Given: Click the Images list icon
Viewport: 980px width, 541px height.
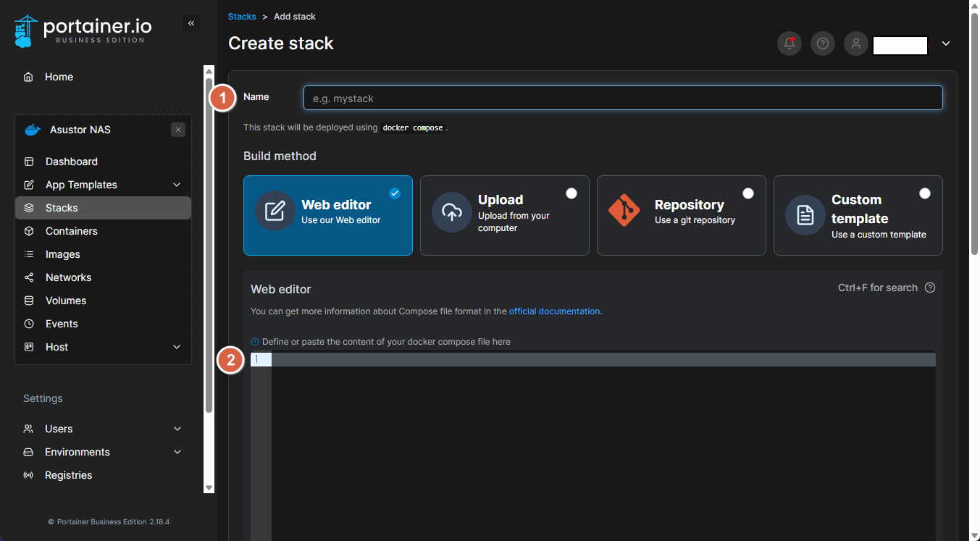Looking at the screenshot, I should pos(29,254).
